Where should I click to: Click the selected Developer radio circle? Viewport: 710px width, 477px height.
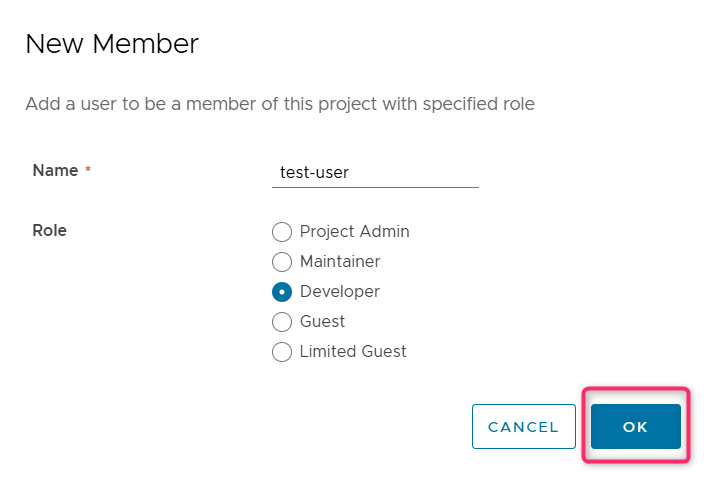coord(282,292)
